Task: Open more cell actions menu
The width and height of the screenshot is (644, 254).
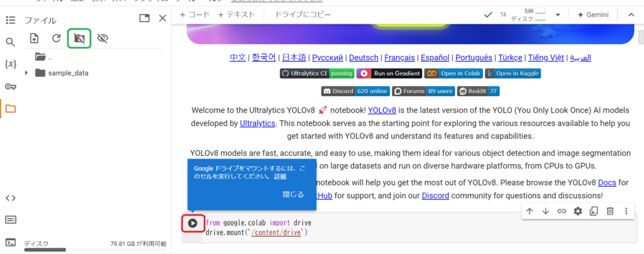Action: tap(626, 211)
